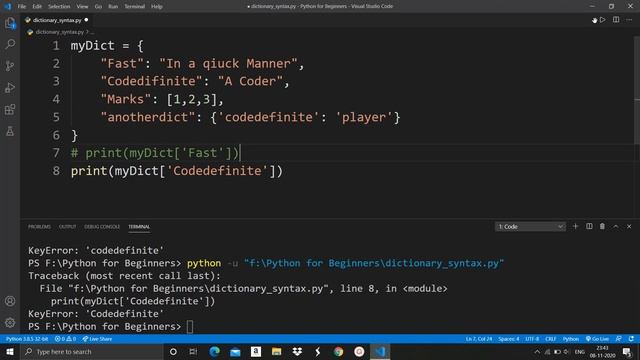Open File Explorer from the taskbar

click(276, 351)
